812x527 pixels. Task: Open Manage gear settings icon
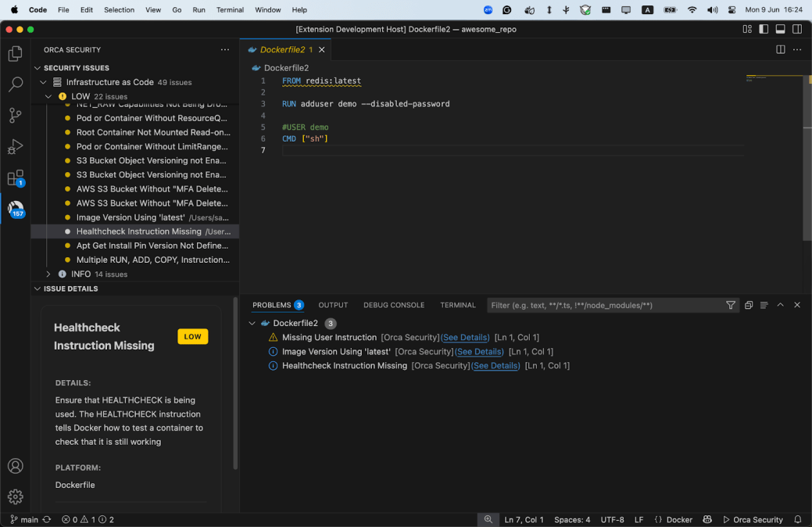click(16, 497)
